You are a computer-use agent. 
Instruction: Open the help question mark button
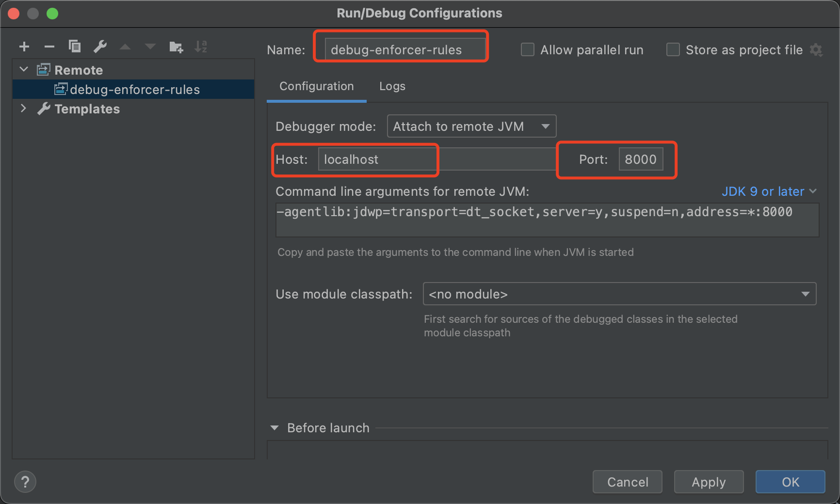25,482
